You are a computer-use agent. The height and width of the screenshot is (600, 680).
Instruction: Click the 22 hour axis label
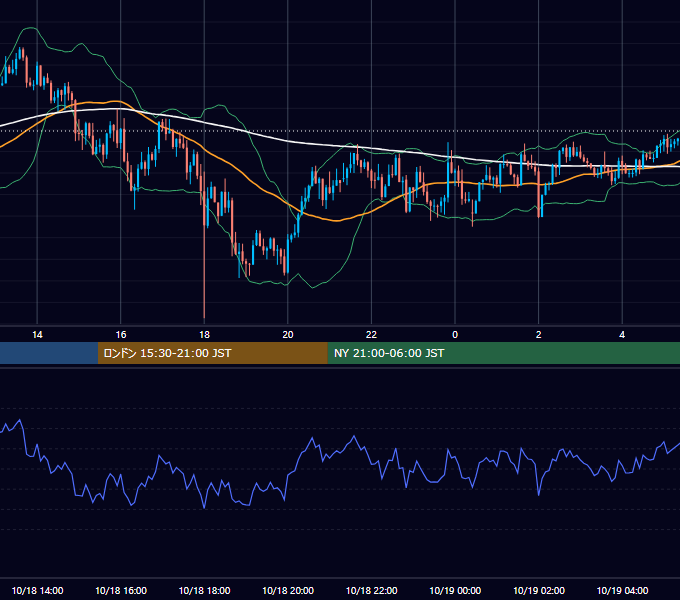(371, 334)
